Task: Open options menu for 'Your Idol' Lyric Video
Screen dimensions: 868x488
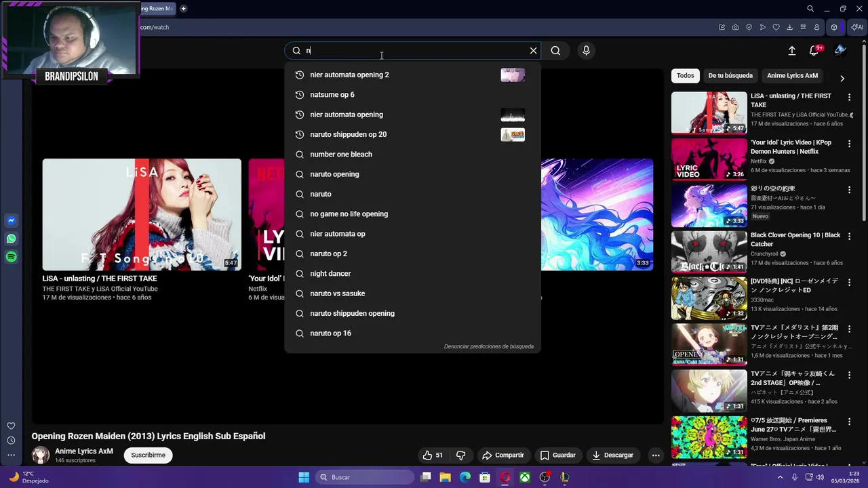Action: tap(849, 144)
